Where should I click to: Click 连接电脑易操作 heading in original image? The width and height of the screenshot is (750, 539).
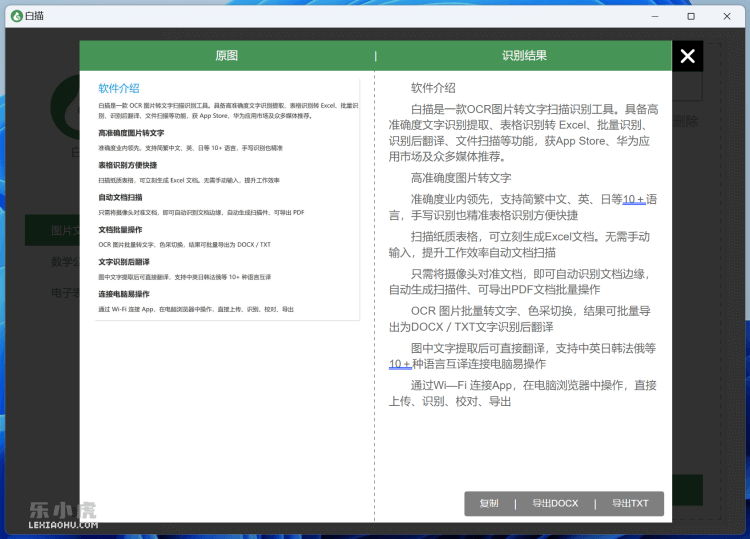coord(124,294)
